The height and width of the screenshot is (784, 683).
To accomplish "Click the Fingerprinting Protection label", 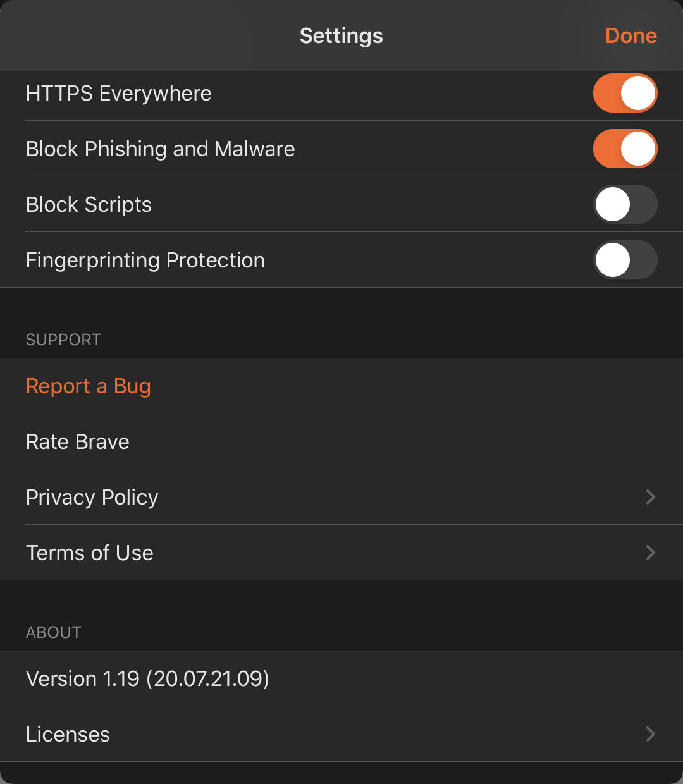I will coord(145,260).
